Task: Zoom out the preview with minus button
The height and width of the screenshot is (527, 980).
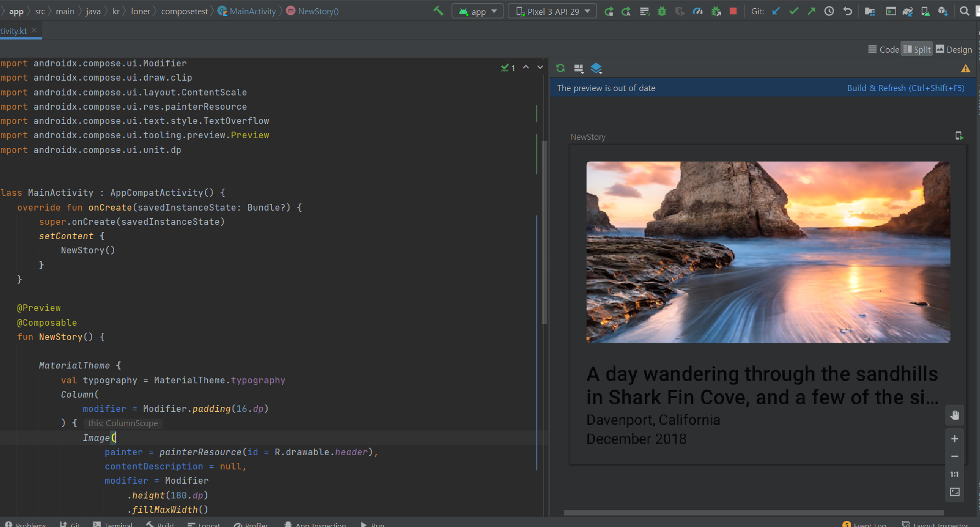Action: 955,456
